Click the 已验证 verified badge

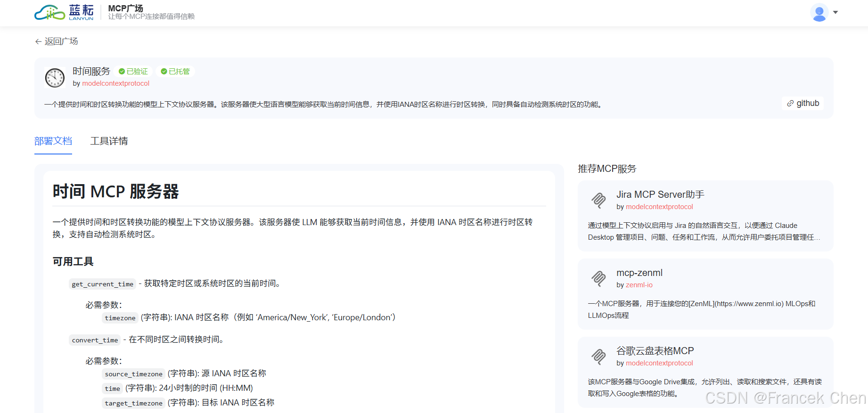point(133,72)
